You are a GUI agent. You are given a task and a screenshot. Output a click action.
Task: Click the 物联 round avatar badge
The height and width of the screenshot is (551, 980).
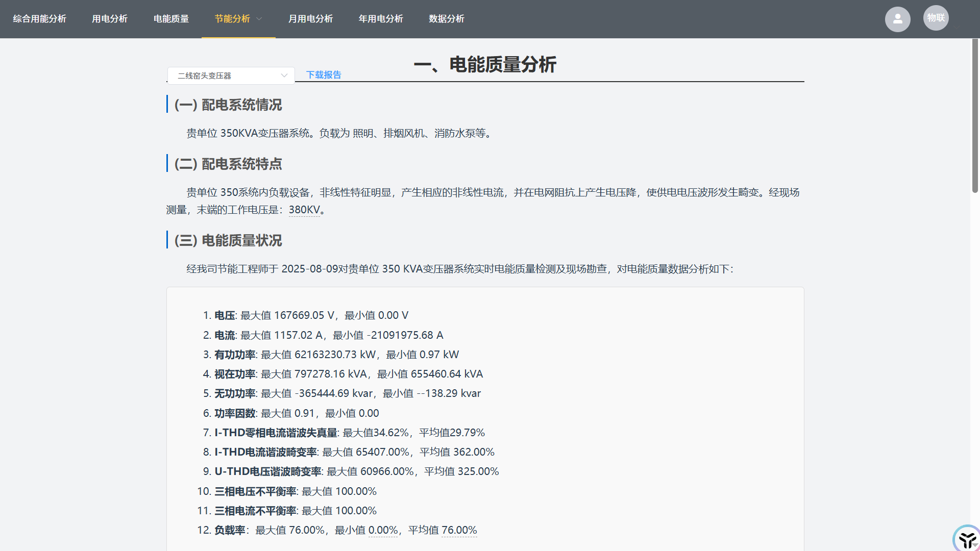coord(936,18)
